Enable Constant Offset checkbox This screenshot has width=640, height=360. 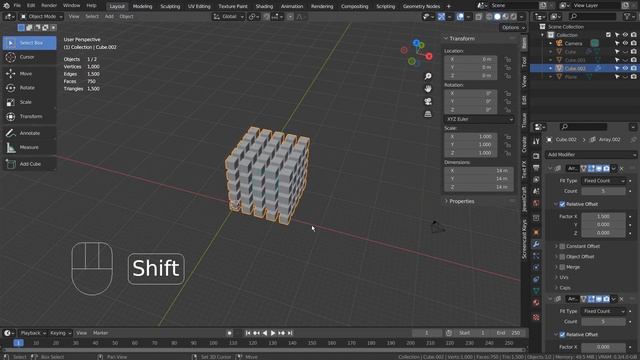click(562, 246)
